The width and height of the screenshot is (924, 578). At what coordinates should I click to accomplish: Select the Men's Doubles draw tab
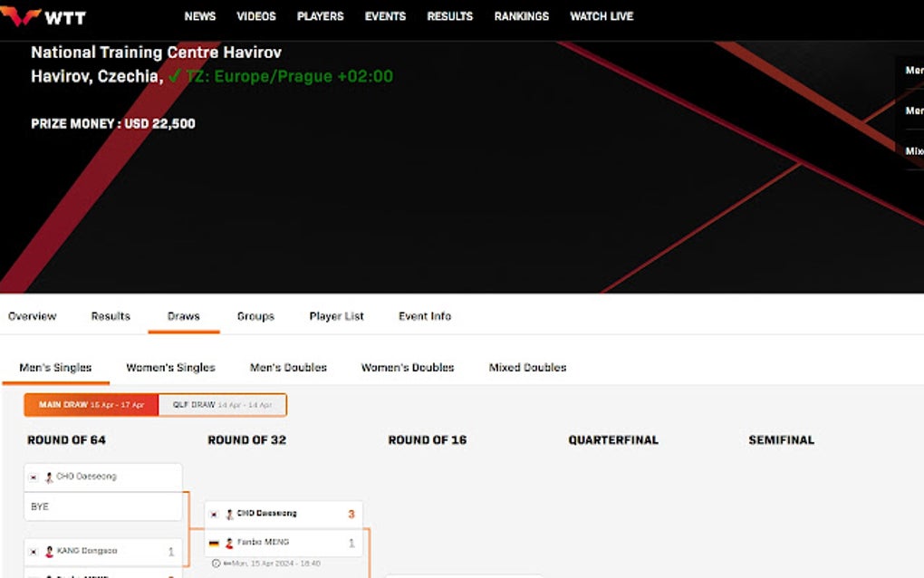[288, 368]
